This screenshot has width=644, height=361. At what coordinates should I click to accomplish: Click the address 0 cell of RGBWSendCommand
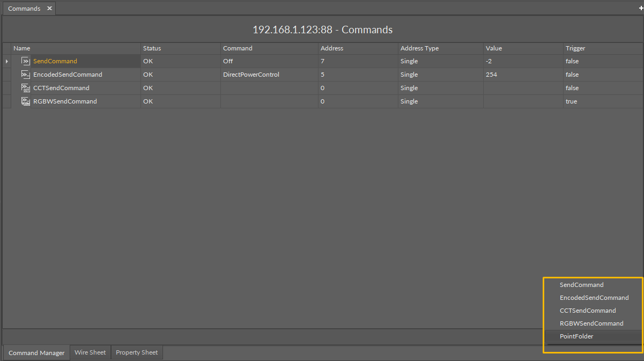358,101
